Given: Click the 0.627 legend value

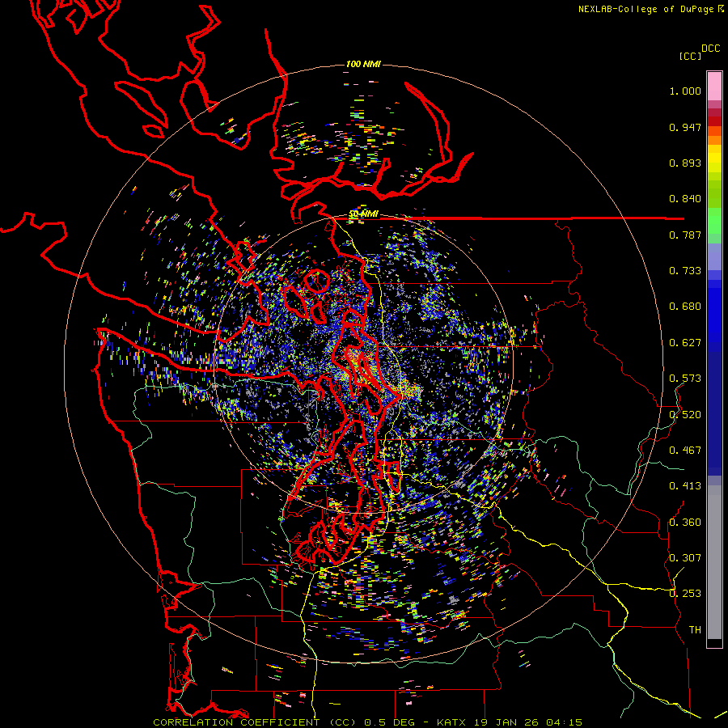Looking at the screenshot, I should pos(685,343).
